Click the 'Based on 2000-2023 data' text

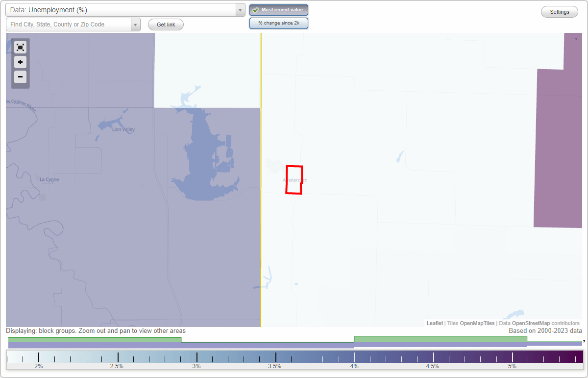click(545, 331)
